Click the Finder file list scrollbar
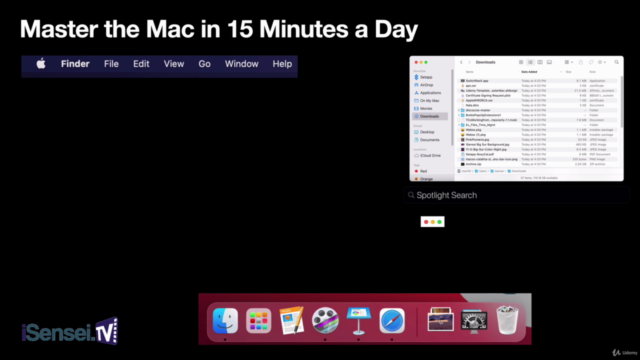Viewport: 640px width, 360px height. 622,101
